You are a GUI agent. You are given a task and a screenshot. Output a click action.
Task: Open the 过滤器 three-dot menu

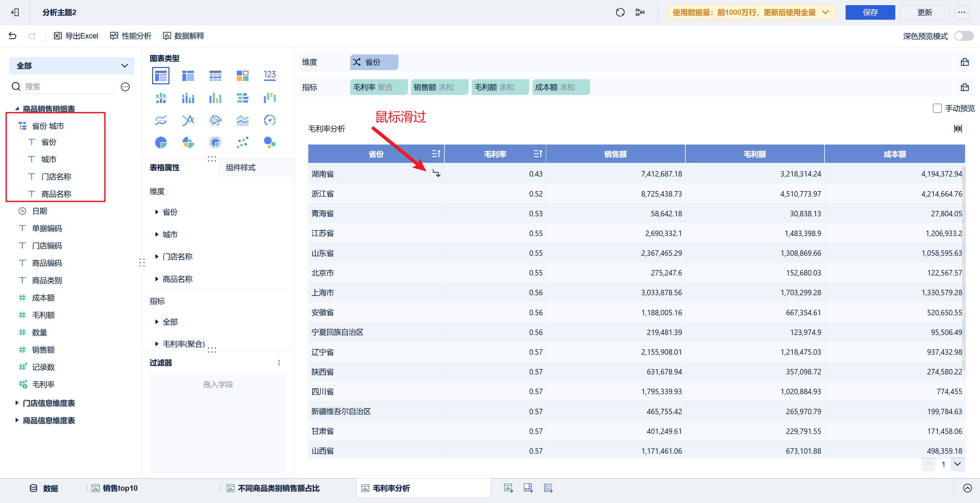click(279, 363)
